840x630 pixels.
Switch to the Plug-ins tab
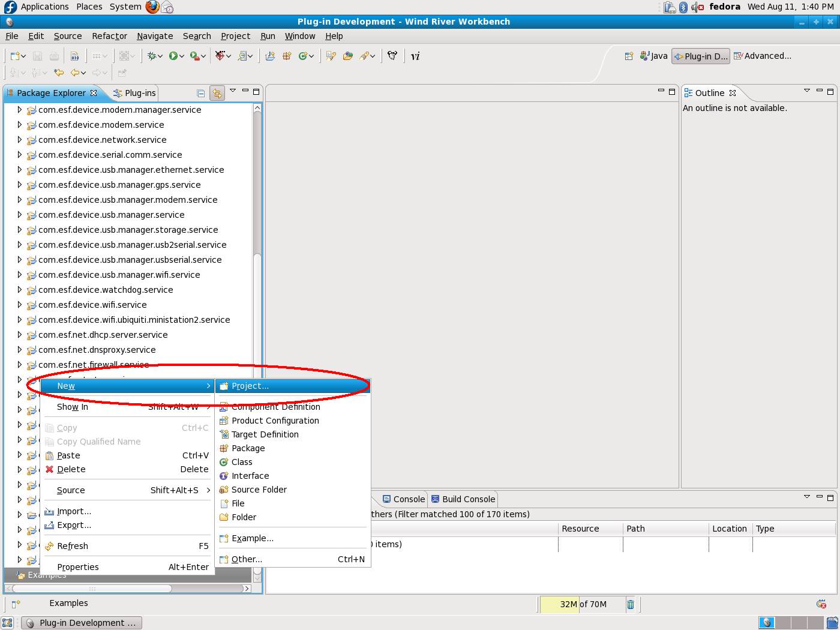click(x=135, y=93)
